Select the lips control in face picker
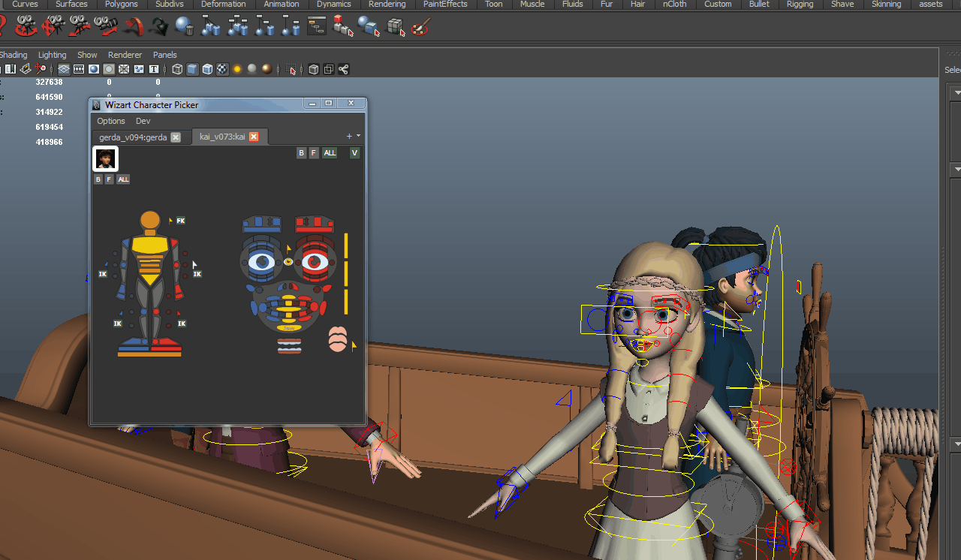This screenshot has width=961, height=560. (x=337, y=339)
